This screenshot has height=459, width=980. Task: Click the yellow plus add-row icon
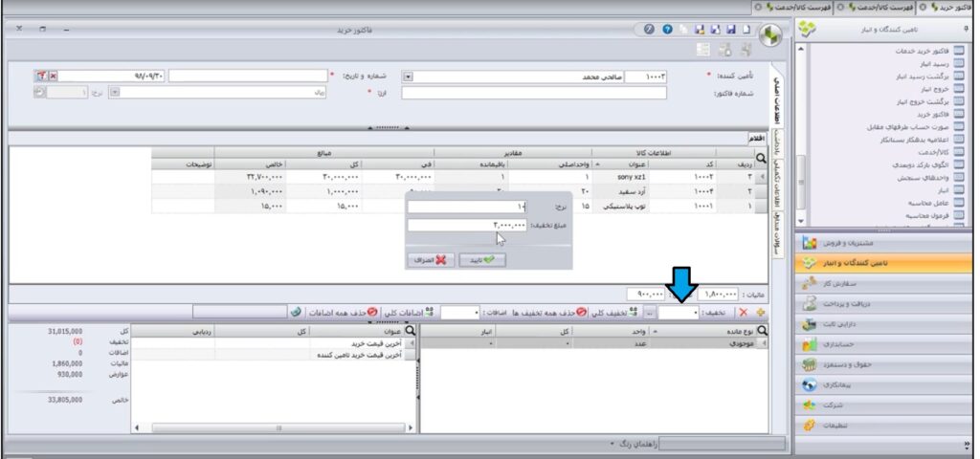(x=761, y=312)
